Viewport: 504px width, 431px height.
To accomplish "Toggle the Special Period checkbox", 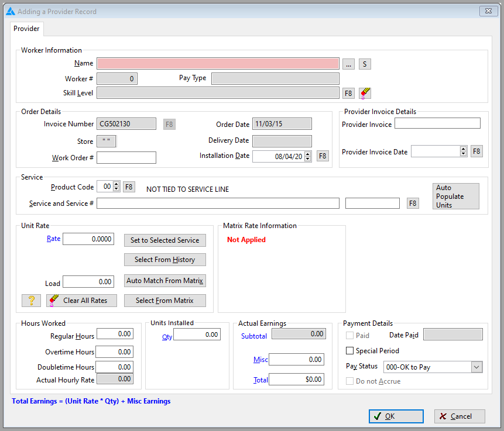I will click(x=349, y=351).
